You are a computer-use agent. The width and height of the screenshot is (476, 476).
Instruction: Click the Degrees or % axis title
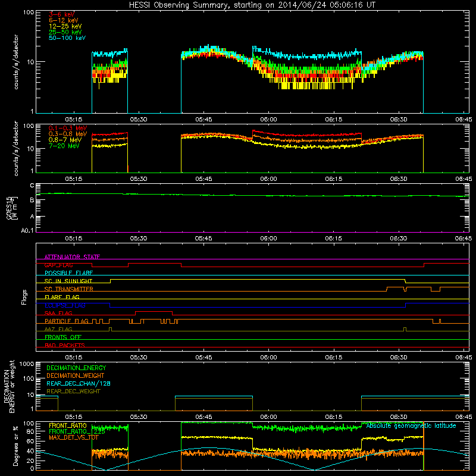15,446
